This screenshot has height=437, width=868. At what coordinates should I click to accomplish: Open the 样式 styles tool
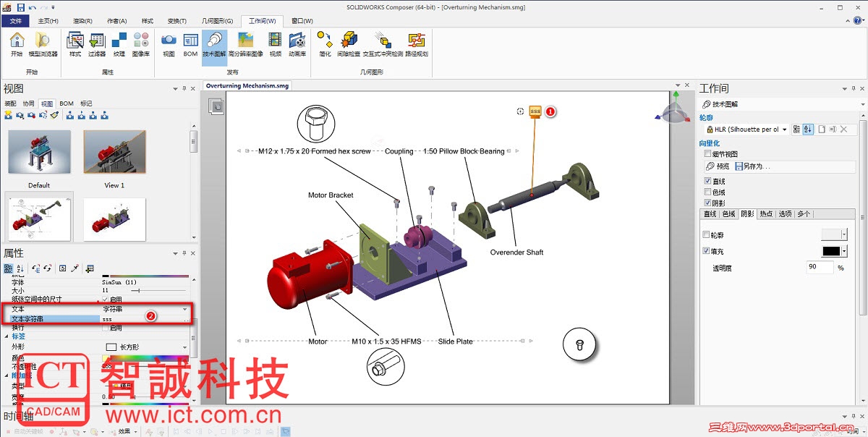tap(75, 44)
